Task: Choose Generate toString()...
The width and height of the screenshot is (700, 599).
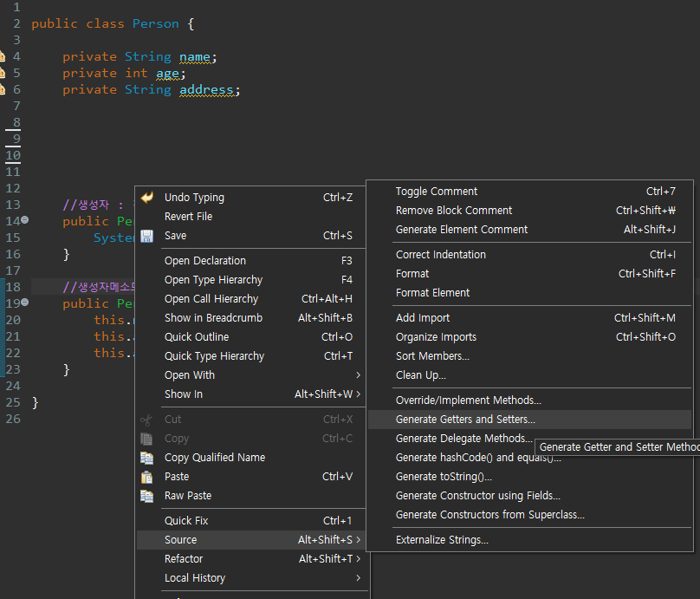Action: coord(530,477)
